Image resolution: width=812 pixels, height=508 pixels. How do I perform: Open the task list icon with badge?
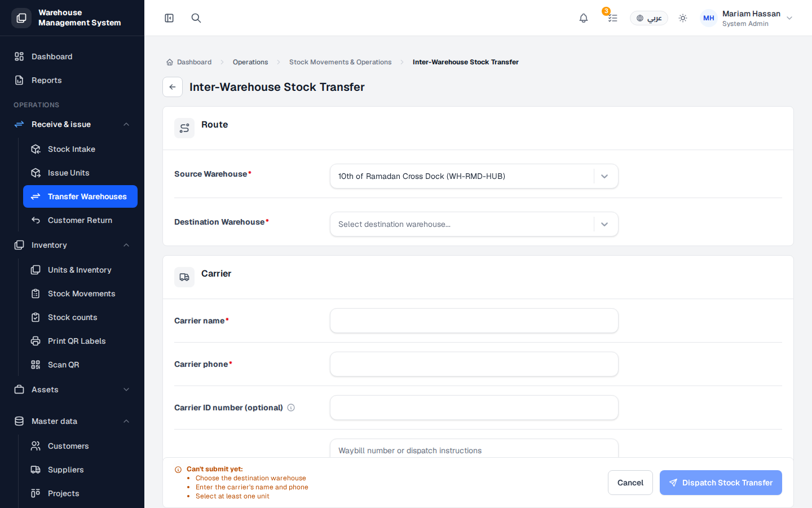(x=612, y=18)
